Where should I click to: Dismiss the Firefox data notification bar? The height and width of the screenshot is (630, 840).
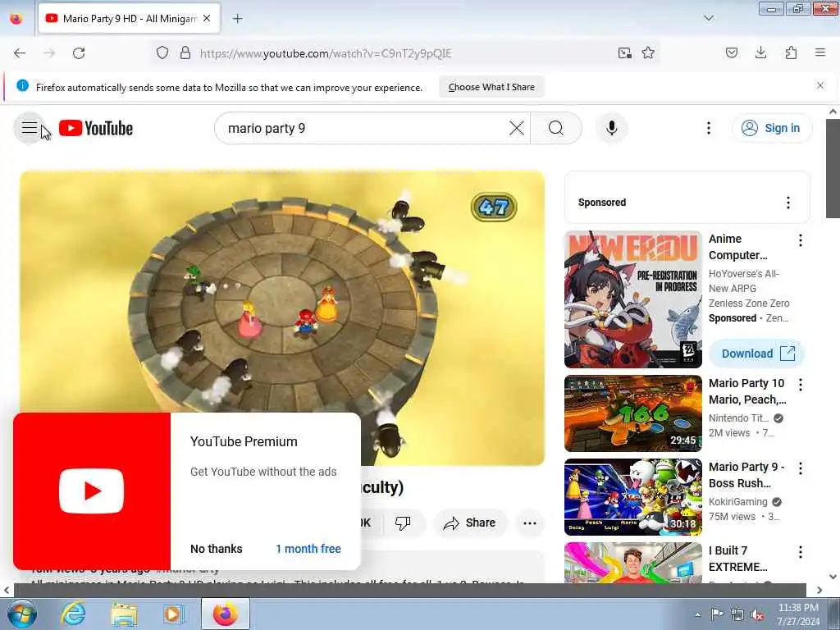[819, 85]
